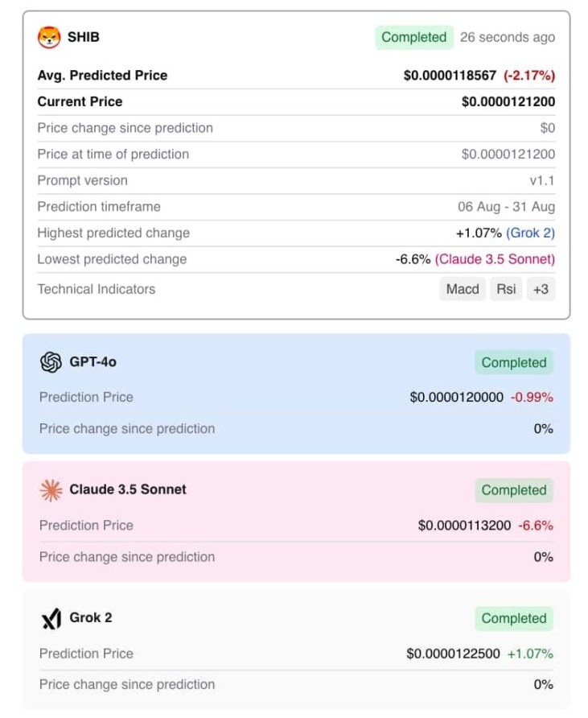The image size is (588, 718).
Task: Click the GPT-4o OpenAI logo icon
Action: [51, 362]
